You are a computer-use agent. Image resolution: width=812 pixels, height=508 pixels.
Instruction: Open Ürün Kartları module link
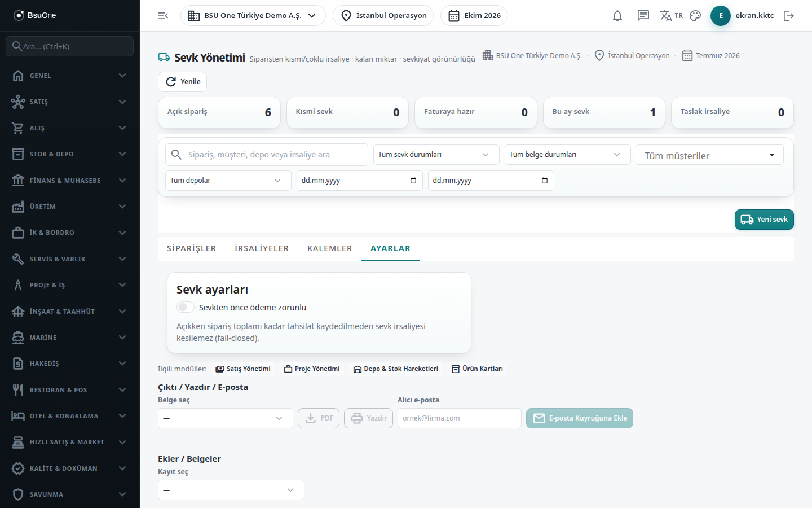coord(477,369)
